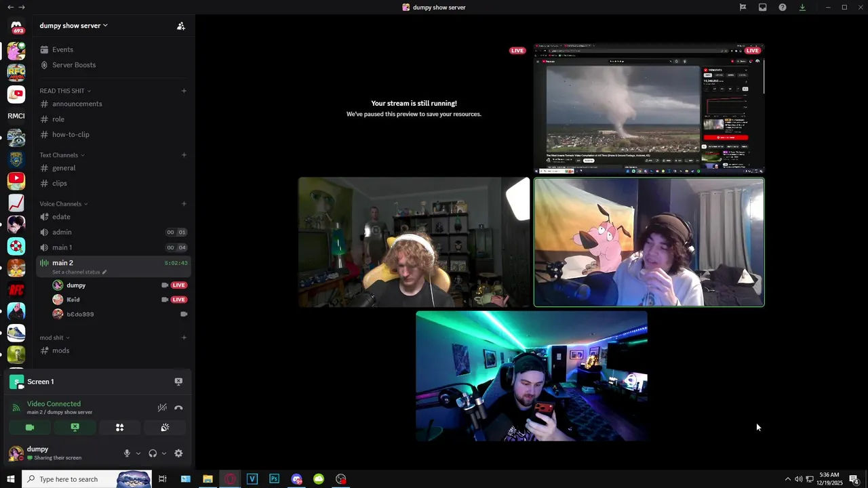Open the general text channel

tap(113, 168)
